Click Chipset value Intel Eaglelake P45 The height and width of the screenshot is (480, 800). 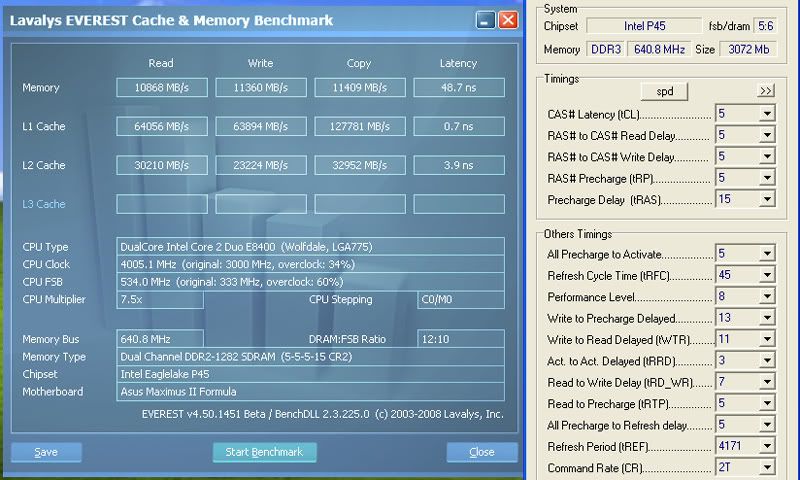310,374
